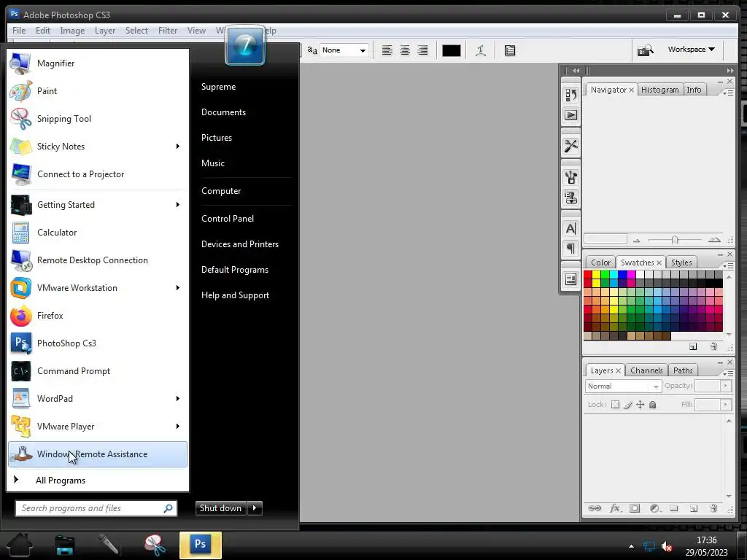Expand VMware Workstation jump list arrow
Image resolution: width=747 pixels, height=560 pixels.
coord(178,287)
